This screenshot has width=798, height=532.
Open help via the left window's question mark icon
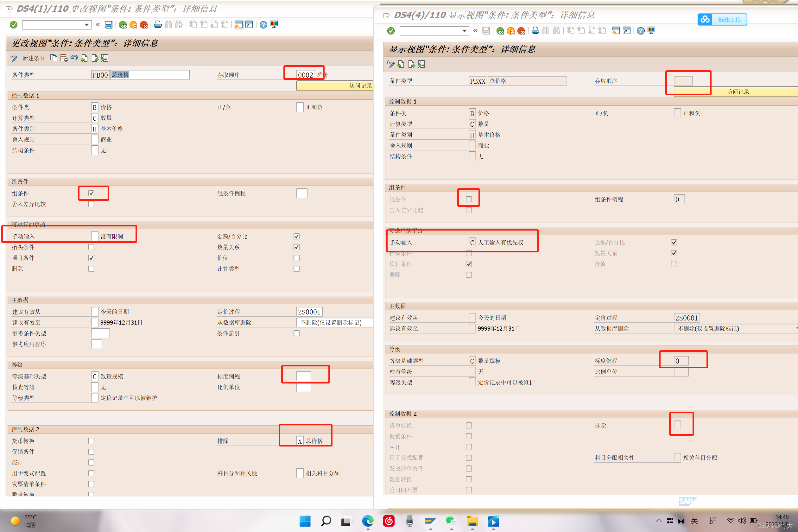coord(263,25)
